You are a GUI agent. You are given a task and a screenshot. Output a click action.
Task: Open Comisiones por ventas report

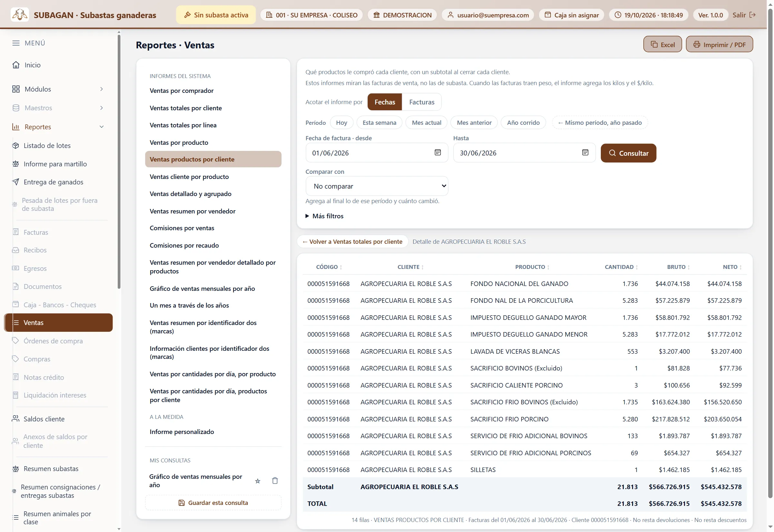coord(182,228)
